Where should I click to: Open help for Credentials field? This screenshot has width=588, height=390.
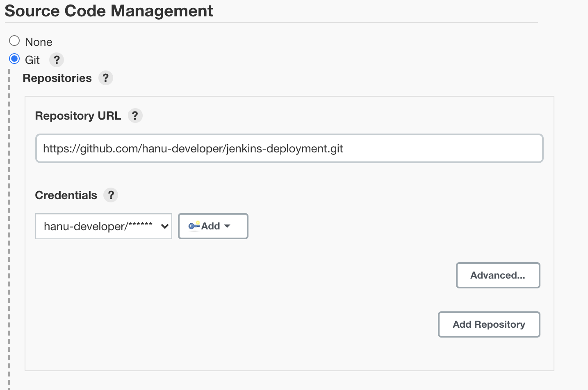click(111, 195)
